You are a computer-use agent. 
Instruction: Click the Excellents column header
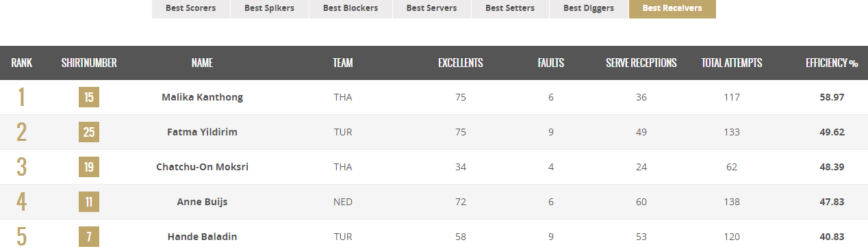coord(461,63)
